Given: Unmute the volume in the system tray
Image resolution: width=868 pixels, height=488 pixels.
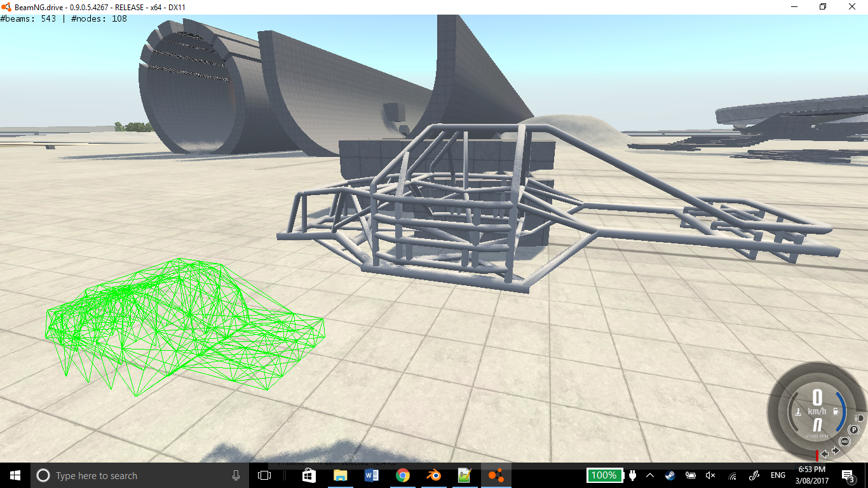Looking at the screenshot, I should tap(710, 475).
